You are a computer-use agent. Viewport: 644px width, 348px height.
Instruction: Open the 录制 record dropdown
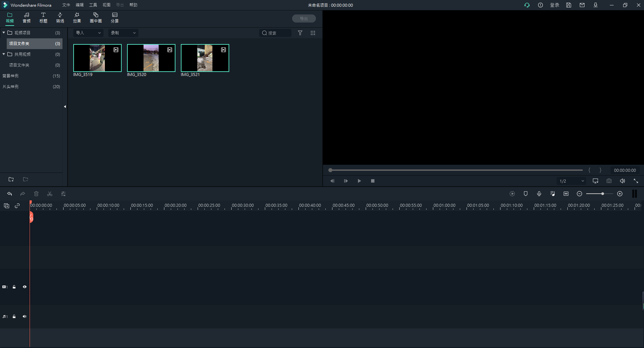[x=123, y=33]
